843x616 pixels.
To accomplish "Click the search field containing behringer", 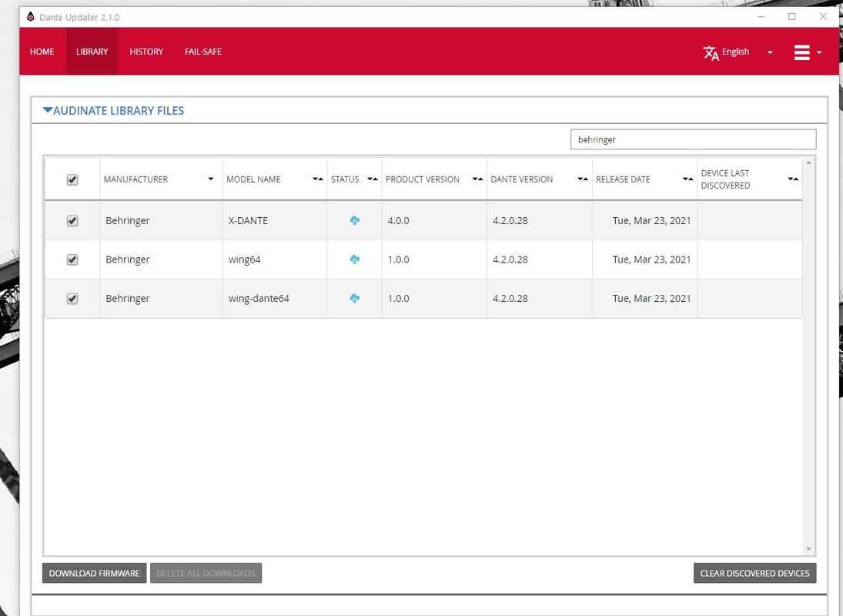I will (x=693, y=139).
